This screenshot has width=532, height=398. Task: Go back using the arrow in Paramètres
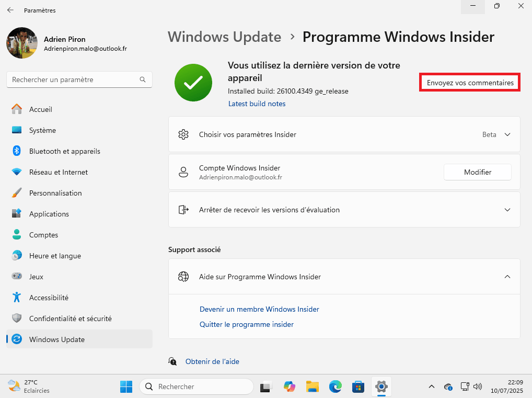click(10, 10)
